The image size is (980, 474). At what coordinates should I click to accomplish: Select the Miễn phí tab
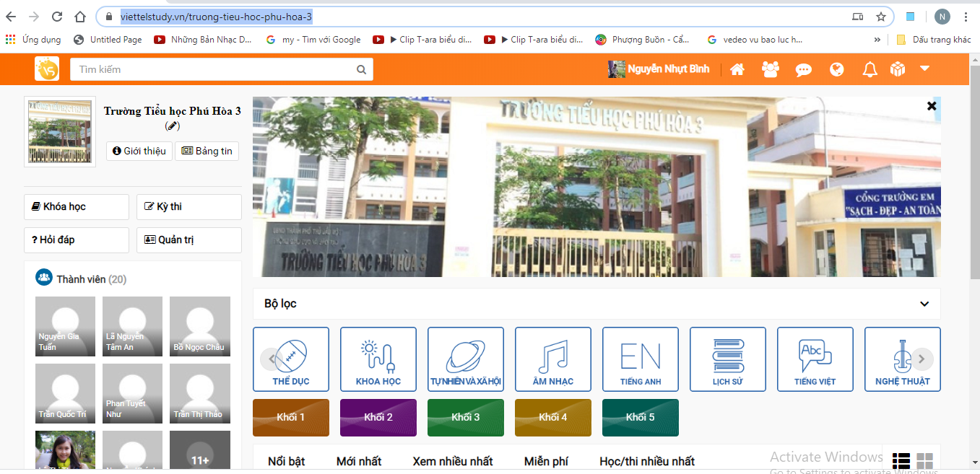point(547,461)
